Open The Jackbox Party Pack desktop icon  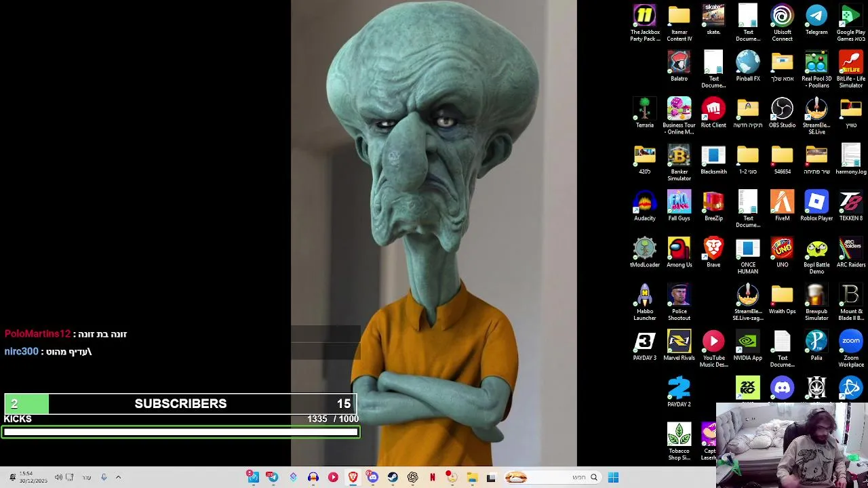click(645, 23)
